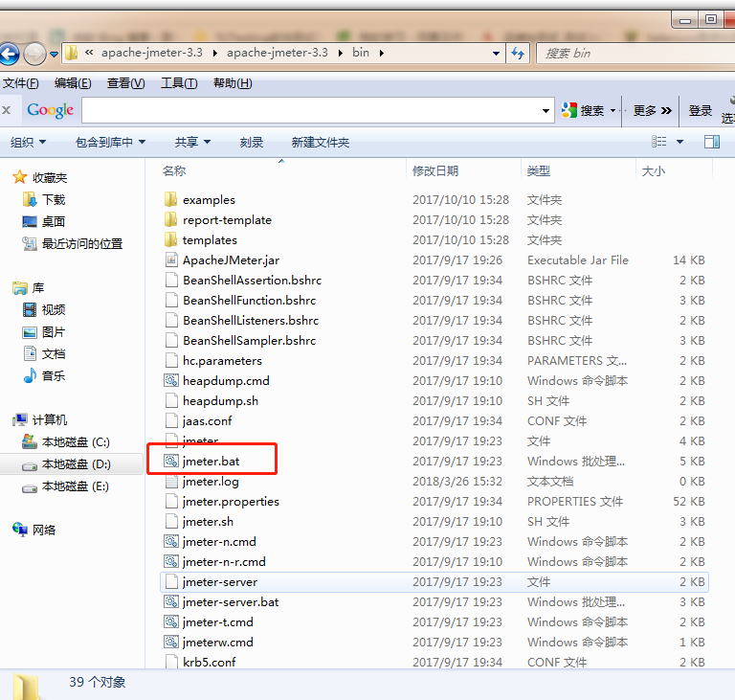Select jmeter.properties file name
Viewport: 735px width, 700px height.
231,502
